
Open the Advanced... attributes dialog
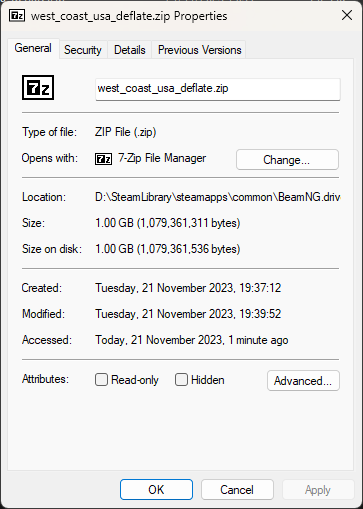click(303, 380)
